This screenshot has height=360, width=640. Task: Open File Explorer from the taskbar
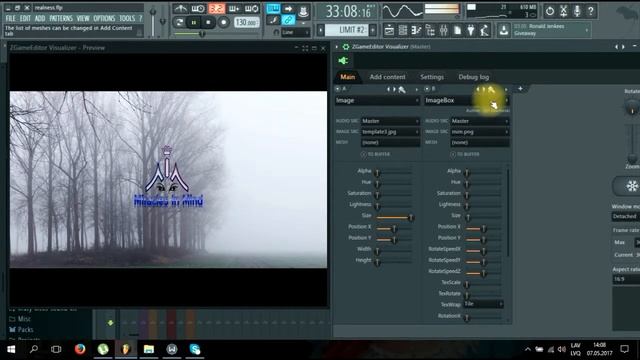(149, 349)
